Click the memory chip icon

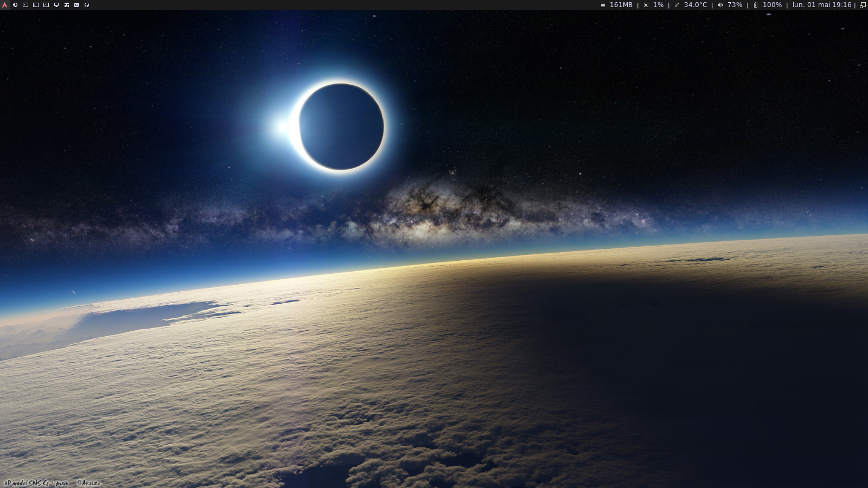(x=603, y=5)
